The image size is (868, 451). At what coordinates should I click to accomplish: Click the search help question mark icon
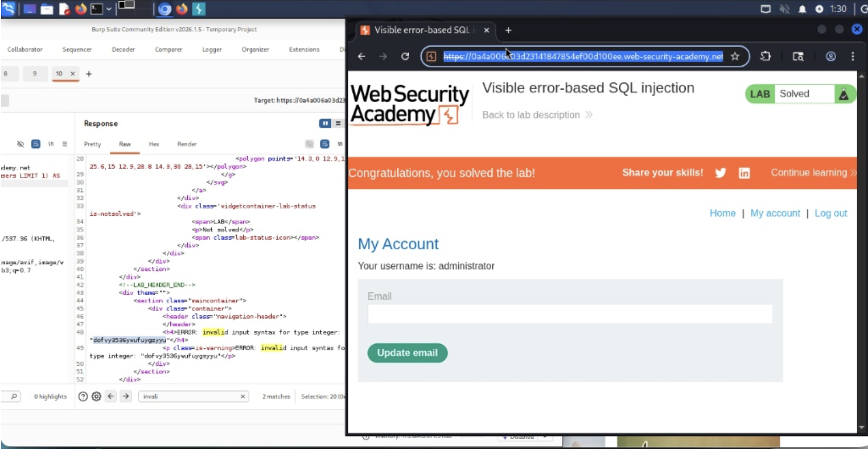tap(83, 396)
